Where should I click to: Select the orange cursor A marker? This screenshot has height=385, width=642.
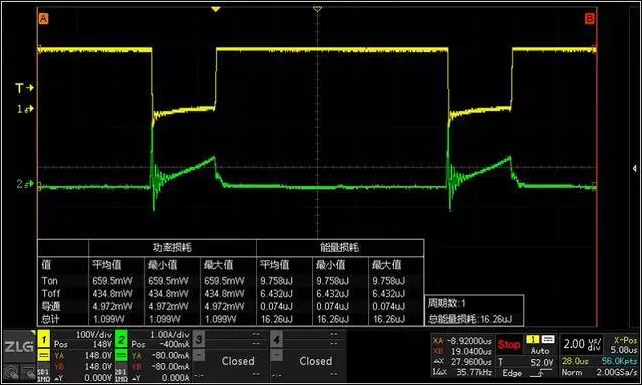43,18
